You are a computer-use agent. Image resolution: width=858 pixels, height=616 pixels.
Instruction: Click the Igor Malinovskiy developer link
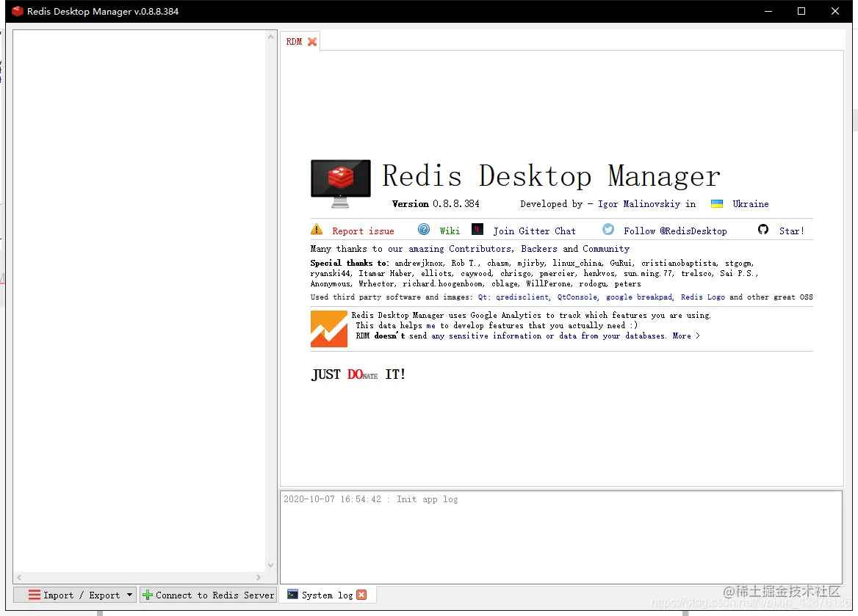(x=638, y=204)
